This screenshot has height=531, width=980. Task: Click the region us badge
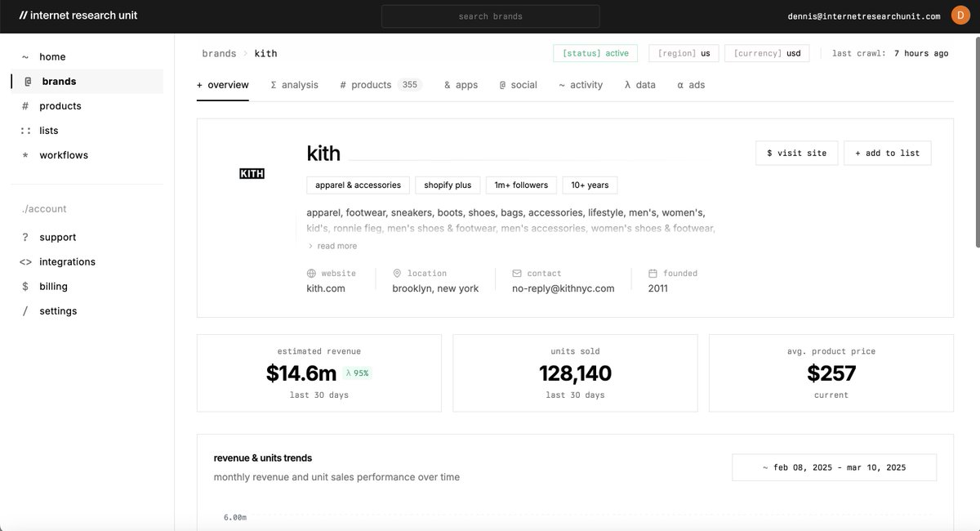[684, 53]
